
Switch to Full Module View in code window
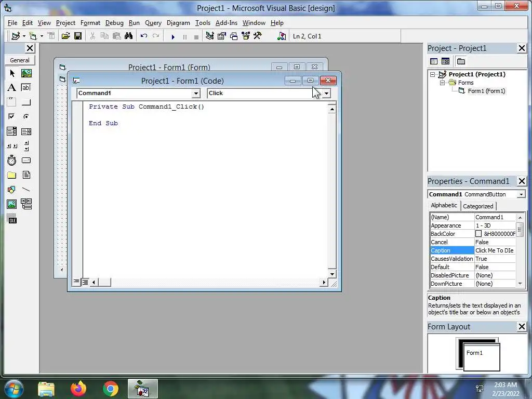pos(85,282)
